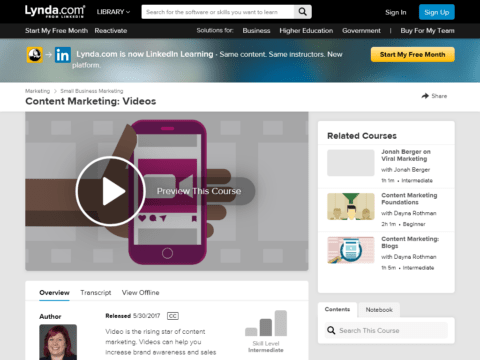Image resolution: width=480 pixels, height=360 pixels.
Task: Click the Content Marketing: Videos title
Action: [91, 101]
